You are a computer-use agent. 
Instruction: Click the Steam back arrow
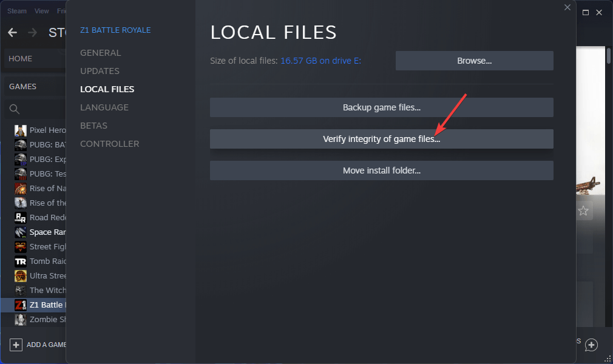pos(13,32)
